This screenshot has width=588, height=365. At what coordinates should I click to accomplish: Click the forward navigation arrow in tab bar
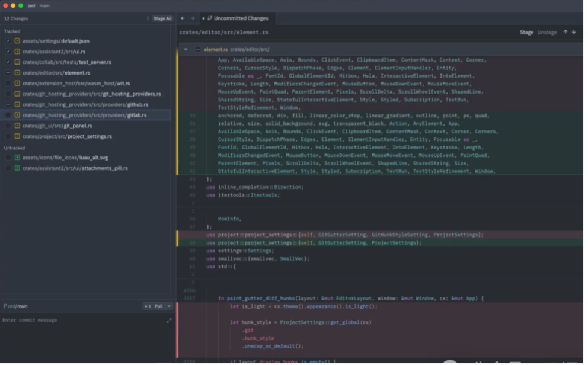click(192, 18)
